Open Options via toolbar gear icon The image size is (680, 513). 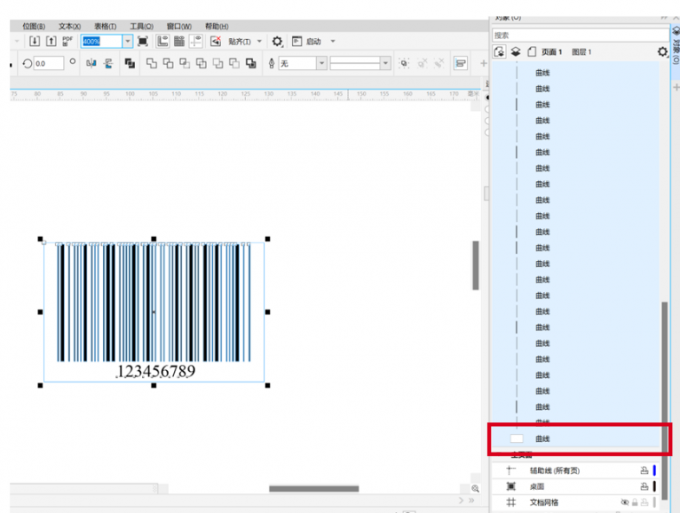tap(277, 41)
